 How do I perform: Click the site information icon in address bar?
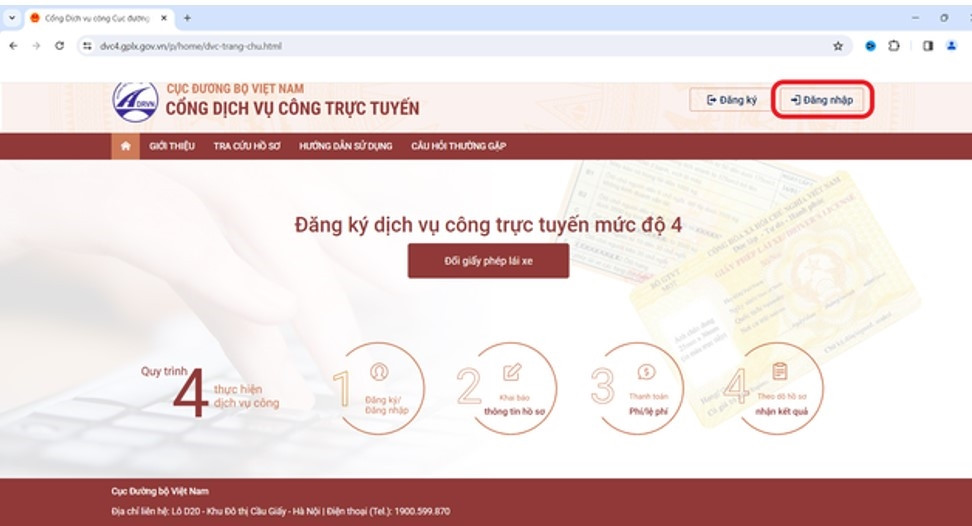coord(87,46)
